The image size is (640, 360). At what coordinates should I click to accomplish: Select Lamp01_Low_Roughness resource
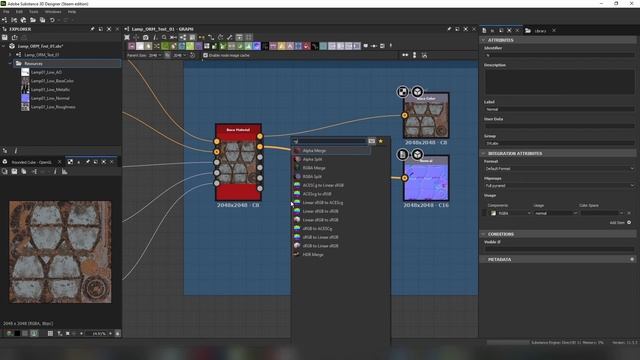(x=53, y=107)
